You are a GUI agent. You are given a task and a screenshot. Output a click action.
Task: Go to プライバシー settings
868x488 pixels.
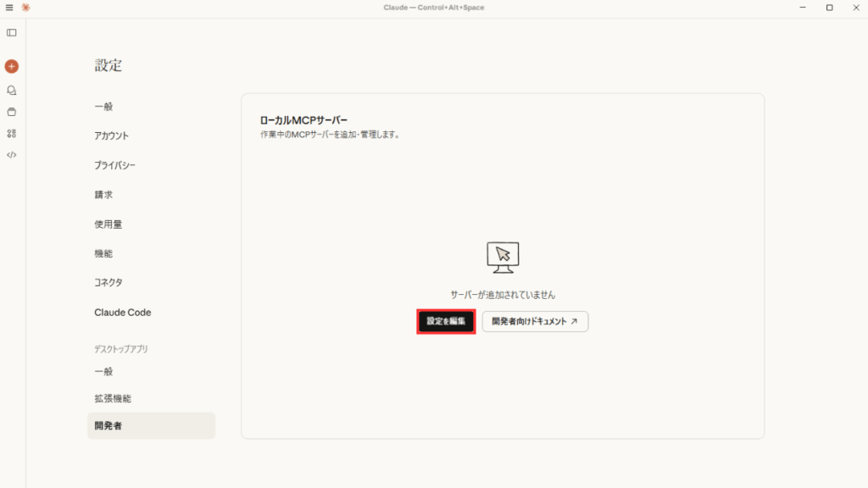pyautogui.click(x=114, y=165)
